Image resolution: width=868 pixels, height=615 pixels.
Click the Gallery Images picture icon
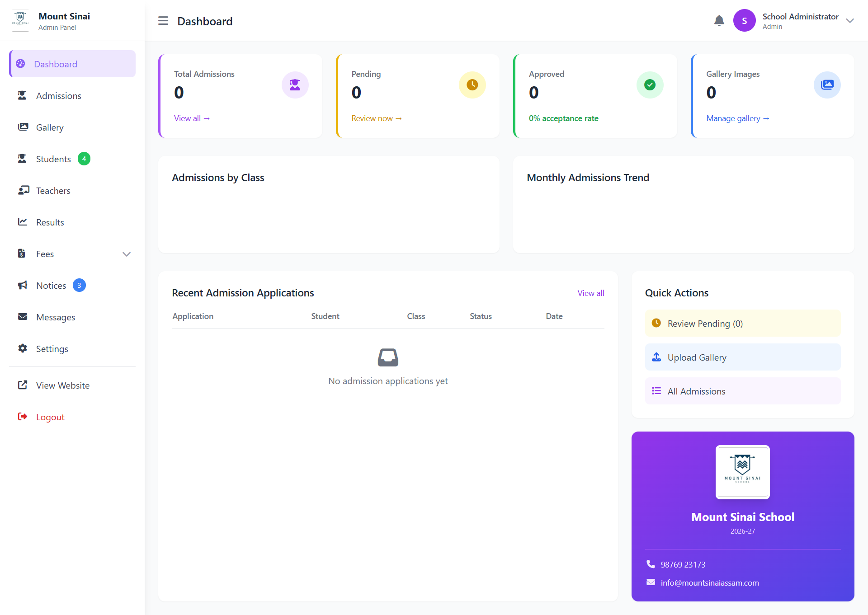(x=827, y=85)
